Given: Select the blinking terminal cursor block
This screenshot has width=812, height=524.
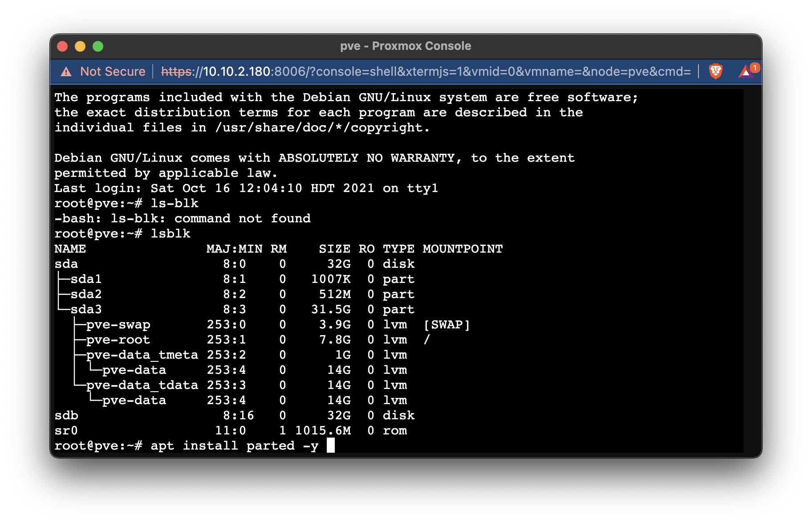Looking at the screenshot, I should click(331, 446).
